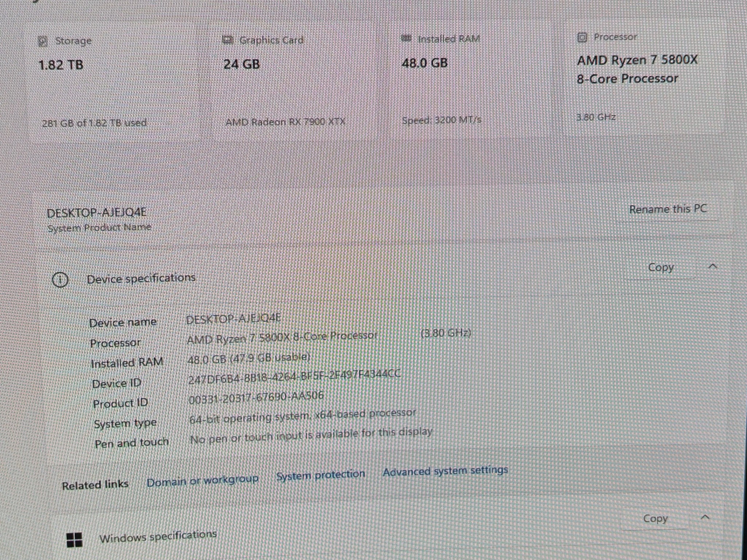Image resolution: width=747 pixels, height=560 pixels.
Task: Click the Windows logo icon
Action: click(x=74, y=540)
